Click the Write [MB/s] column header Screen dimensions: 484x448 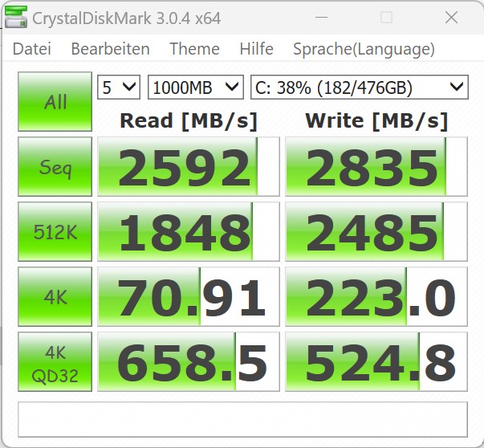(x=376, y=121)
